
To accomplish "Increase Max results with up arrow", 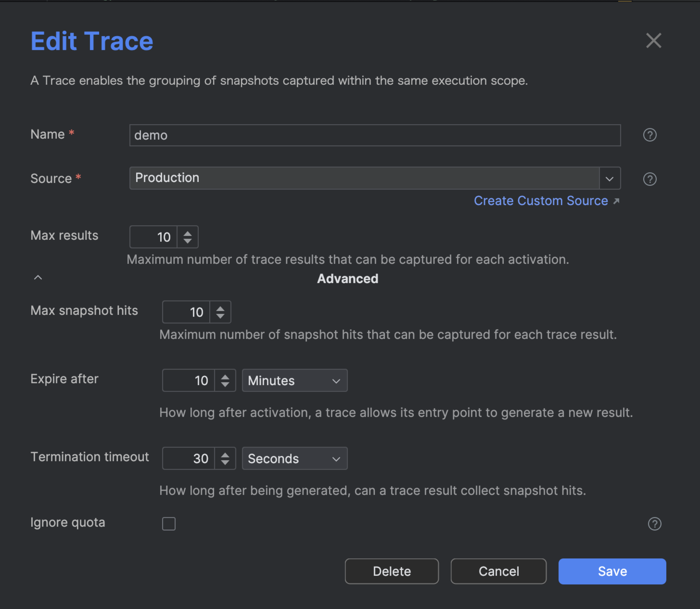I will pos(187,233).
